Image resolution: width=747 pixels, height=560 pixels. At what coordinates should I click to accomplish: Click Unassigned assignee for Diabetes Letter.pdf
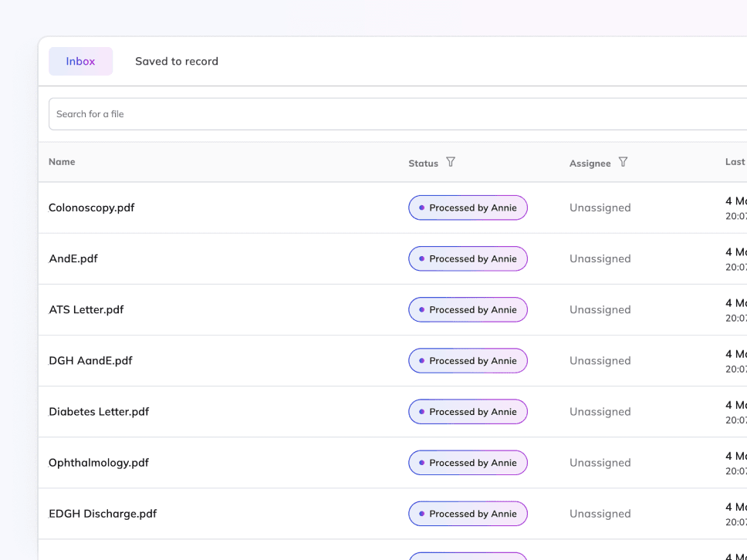coord(600,411)
